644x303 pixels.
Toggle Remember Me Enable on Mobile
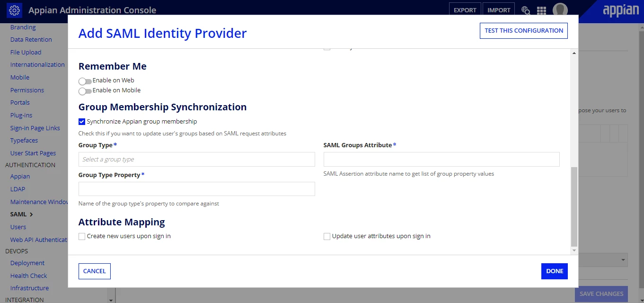coord(85,91)
